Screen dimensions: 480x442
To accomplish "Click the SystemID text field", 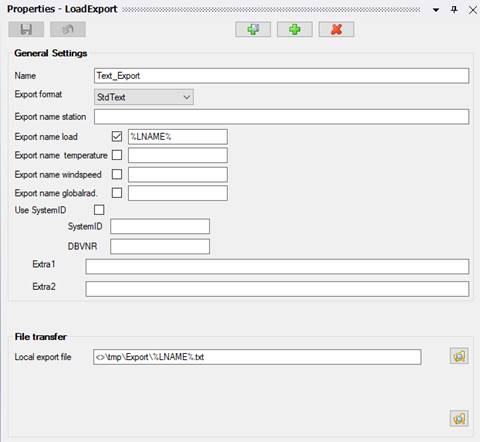I will point(160,227).
